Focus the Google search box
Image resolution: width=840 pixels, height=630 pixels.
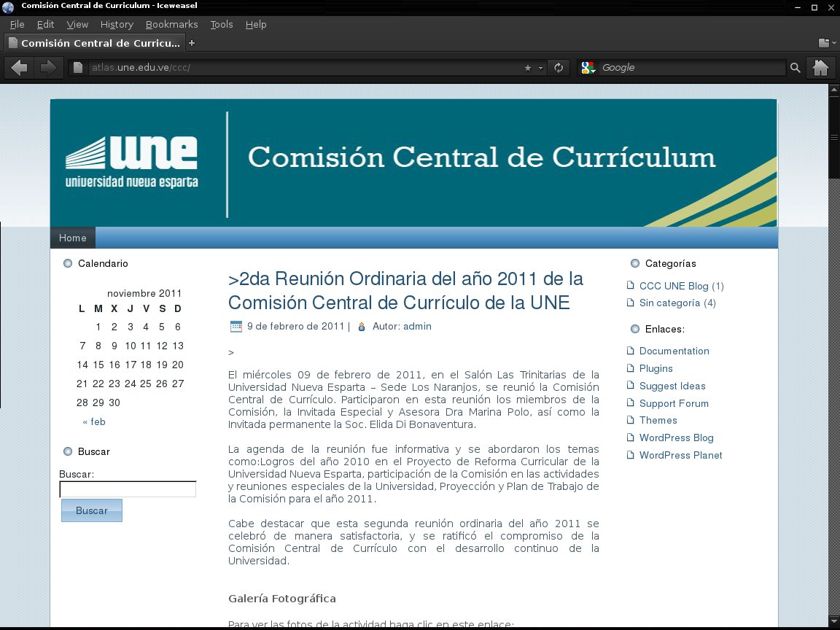point(691,68)
